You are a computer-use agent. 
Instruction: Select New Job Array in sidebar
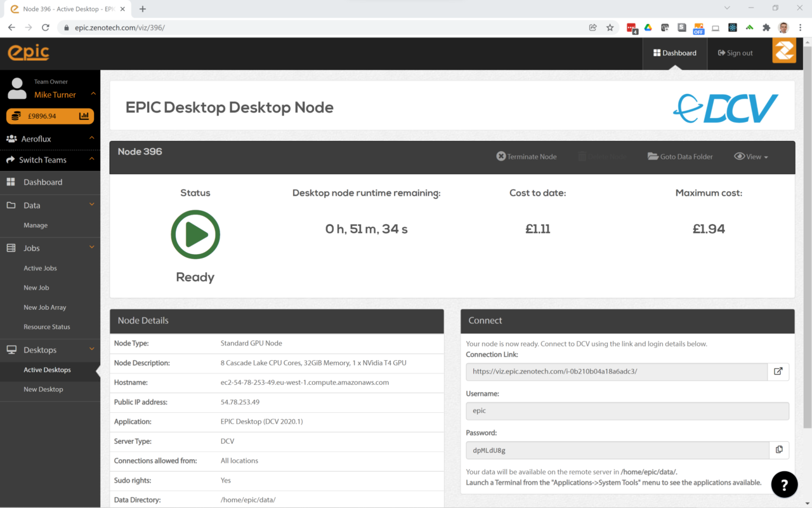pyautogui.click(x=45, y=307)
